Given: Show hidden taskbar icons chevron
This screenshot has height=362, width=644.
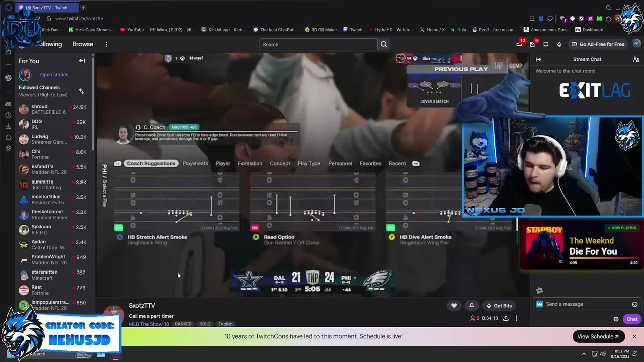Looking at the screenshot, I should pos(584,353).
